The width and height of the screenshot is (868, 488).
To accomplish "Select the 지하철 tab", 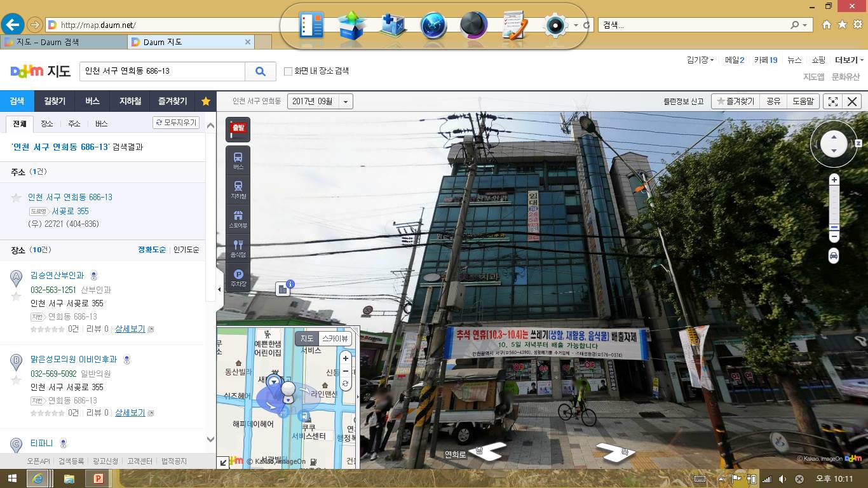I will (x=129, y=101).
